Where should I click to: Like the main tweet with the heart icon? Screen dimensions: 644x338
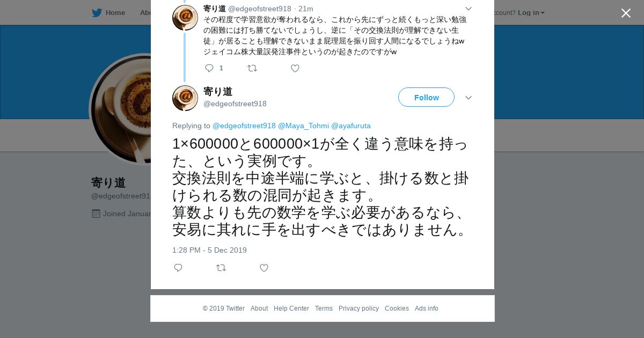pos(264,268)
